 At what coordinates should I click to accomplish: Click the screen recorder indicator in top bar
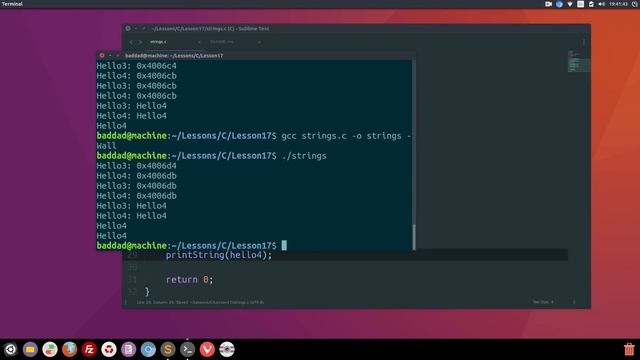(x=548, y=4)
